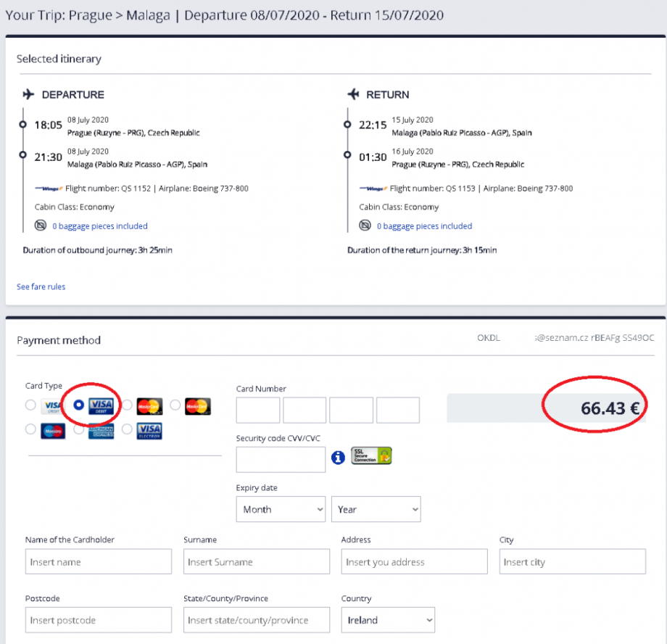Open the expiry Month dropdown
The height and width of the screenshot is (644, 667).
[281, 509]
